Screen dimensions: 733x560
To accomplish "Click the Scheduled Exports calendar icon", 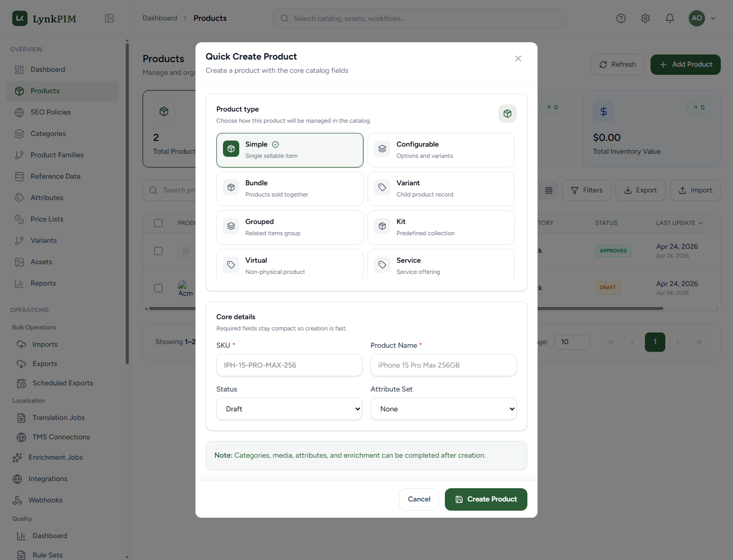I will click(x=21, y=383).
